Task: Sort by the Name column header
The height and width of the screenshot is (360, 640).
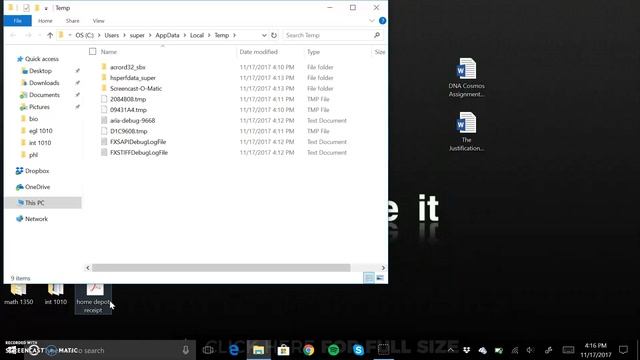Action: (109, 52)
